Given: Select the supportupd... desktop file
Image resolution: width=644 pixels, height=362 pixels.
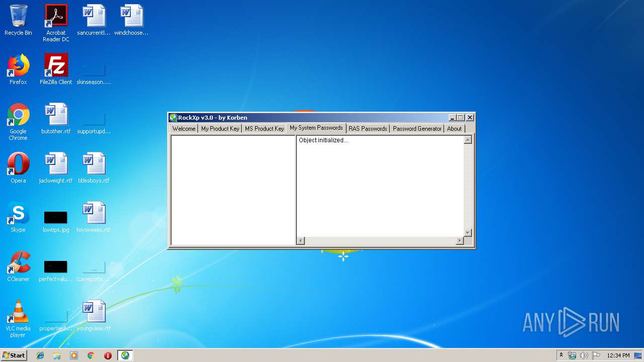Looking at the screenshot, I should [x=94, y=124].
